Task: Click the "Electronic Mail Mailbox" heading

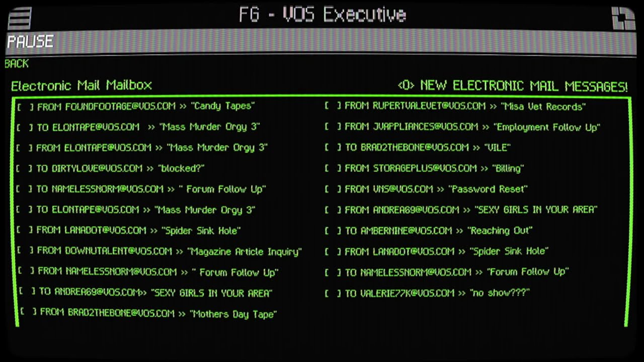Action: (82, 85)
